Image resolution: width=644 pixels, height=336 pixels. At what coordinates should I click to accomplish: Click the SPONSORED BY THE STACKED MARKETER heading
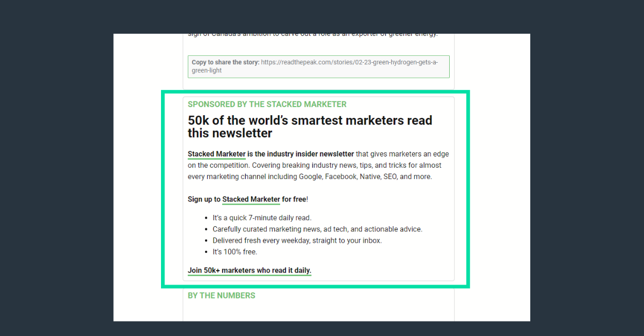tap(267, 104)
